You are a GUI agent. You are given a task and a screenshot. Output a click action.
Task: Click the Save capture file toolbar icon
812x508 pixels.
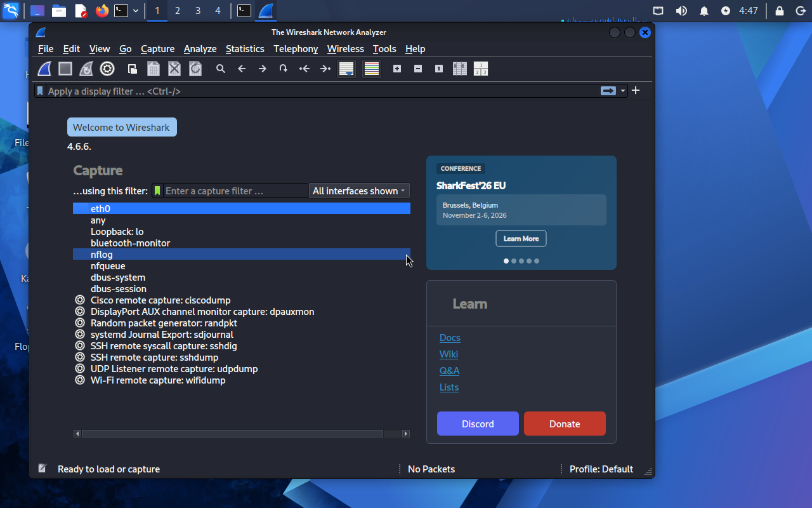coord(154,69)
